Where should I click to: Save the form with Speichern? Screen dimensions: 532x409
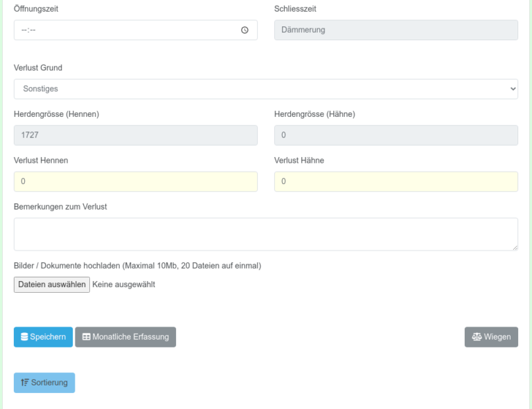coord(43,337)
